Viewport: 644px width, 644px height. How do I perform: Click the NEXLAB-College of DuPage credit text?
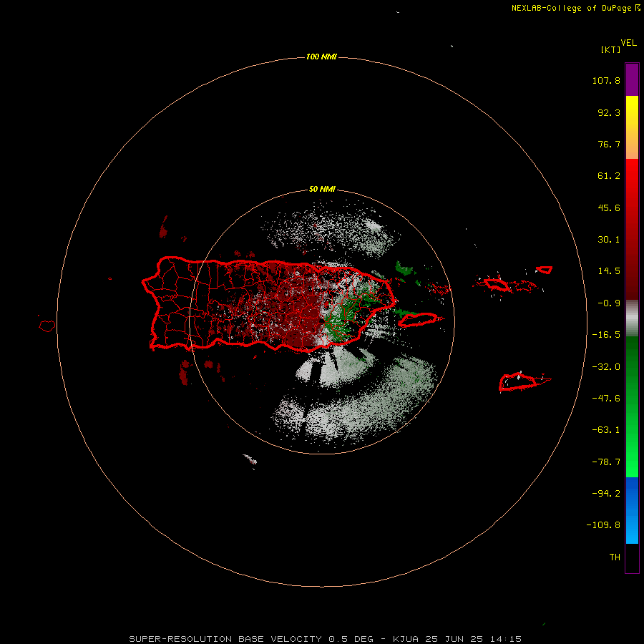tap(575, 8)
